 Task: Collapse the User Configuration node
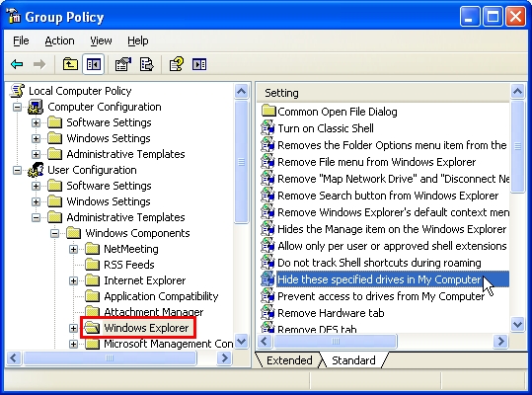click(x=18, y=170)
